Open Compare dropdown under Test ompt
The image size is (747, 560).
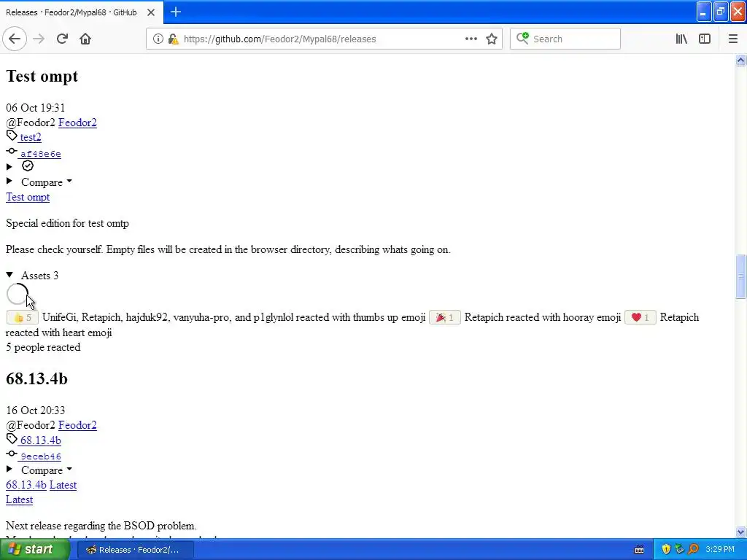(x=46, y=182)
